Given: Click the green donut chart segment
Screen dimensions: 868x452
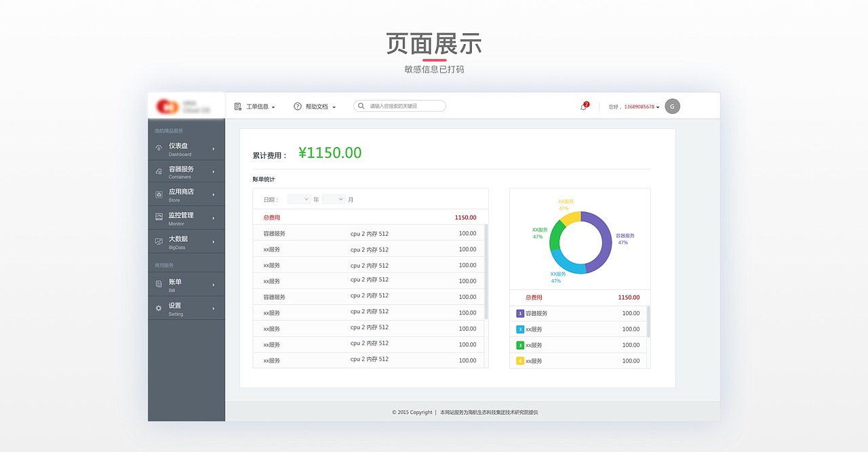Looking at the screenshot, I should [554, 236].
